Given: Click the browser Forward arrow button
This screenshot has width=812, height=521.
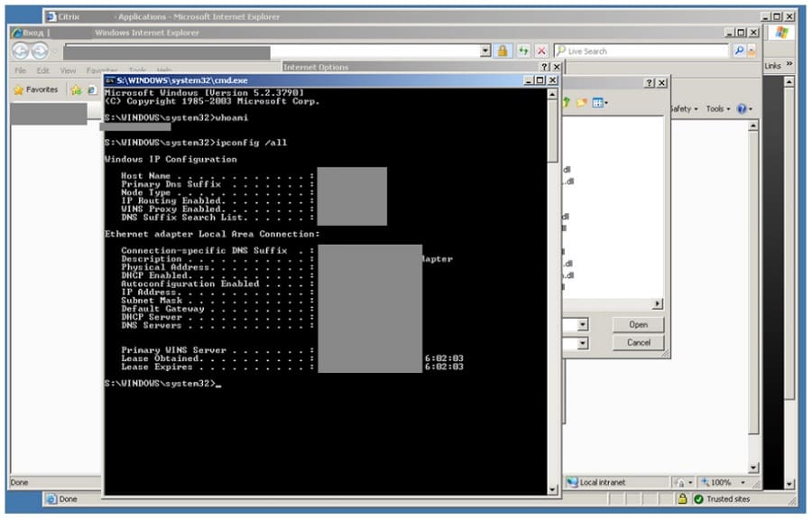Looking at the screenshot, I should point(40,51).
